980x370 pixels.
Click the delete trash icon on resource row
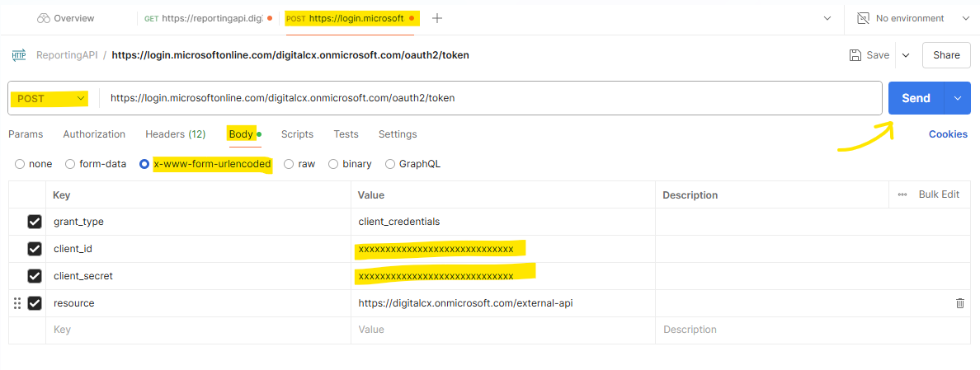click(959, 303)
